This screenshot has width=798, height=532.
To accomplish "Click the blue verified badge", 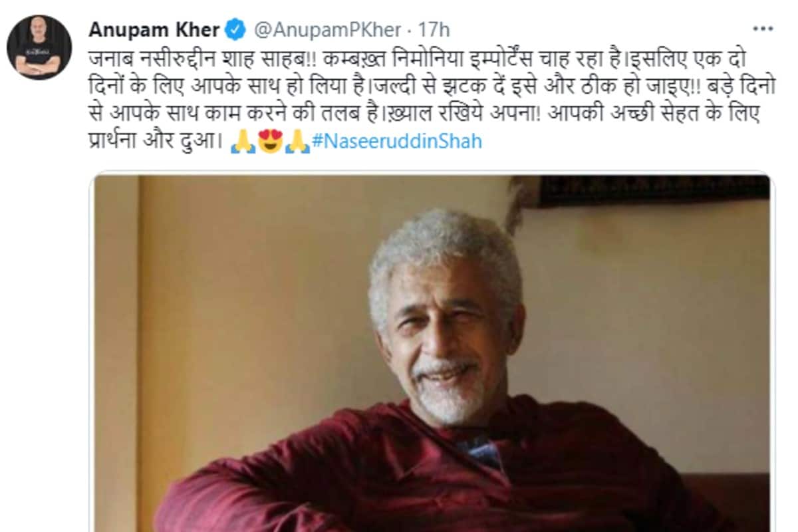I will [235, 30].
